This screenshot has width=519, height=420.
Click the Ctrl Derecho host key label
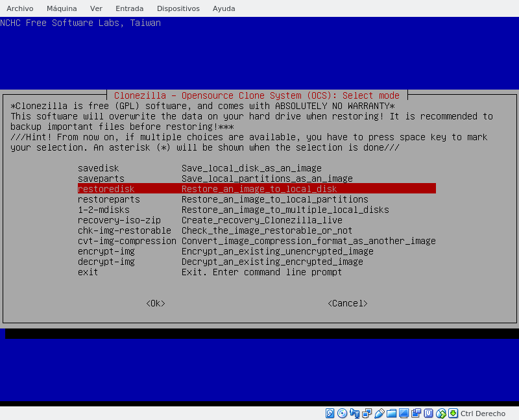tap(483, 414)
